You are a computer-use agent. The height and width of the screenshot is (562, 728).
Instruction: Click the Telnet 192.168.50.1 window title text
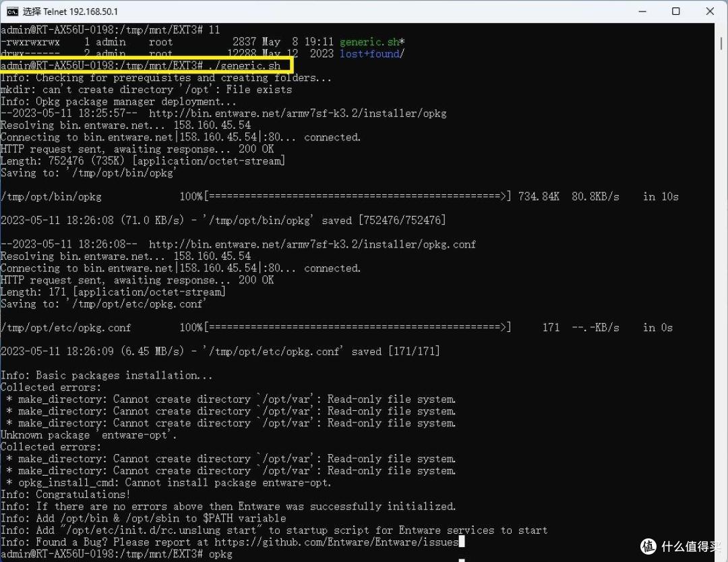(70, 11)
